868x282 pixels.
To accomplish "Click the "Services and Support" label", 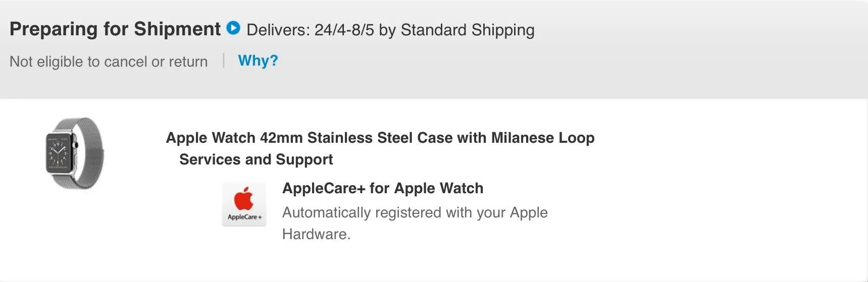I will tap(256, 159).
